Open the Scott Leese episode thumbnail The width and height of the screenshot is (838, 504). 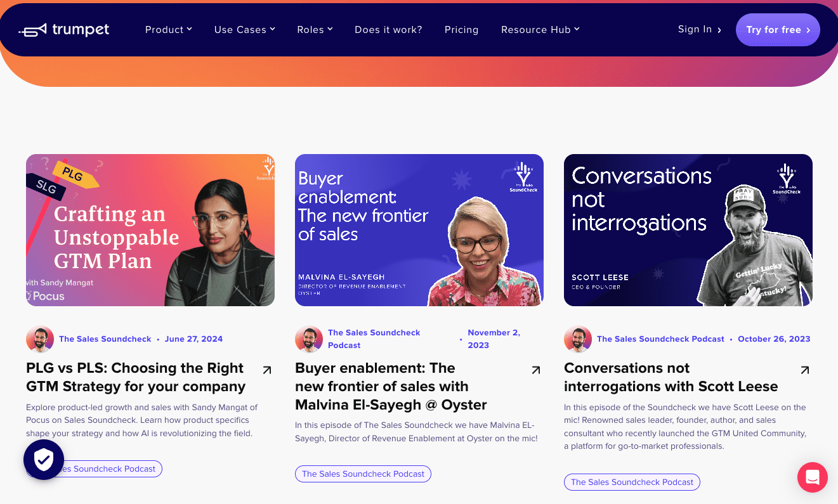[x=688, y=230]
